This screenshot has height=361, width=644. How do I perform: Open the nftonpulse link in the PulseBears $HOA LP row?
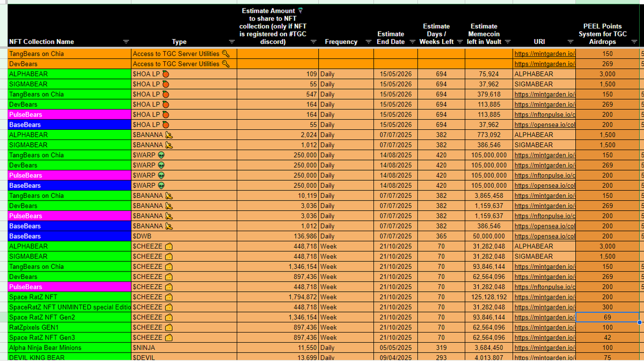pos(545,115)
